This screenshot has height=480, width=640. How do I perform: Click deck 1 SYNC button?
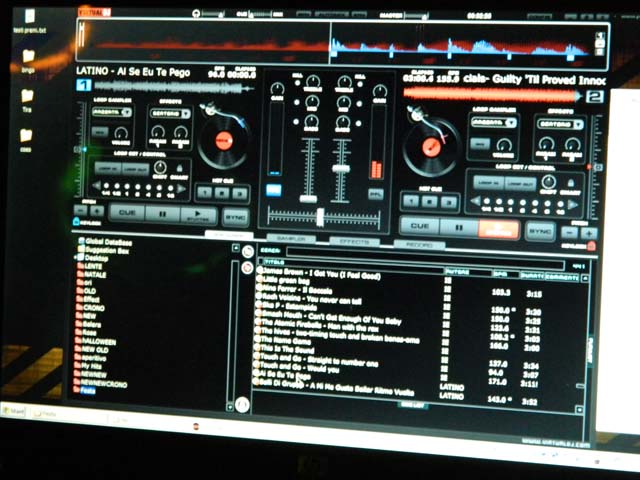236,218
